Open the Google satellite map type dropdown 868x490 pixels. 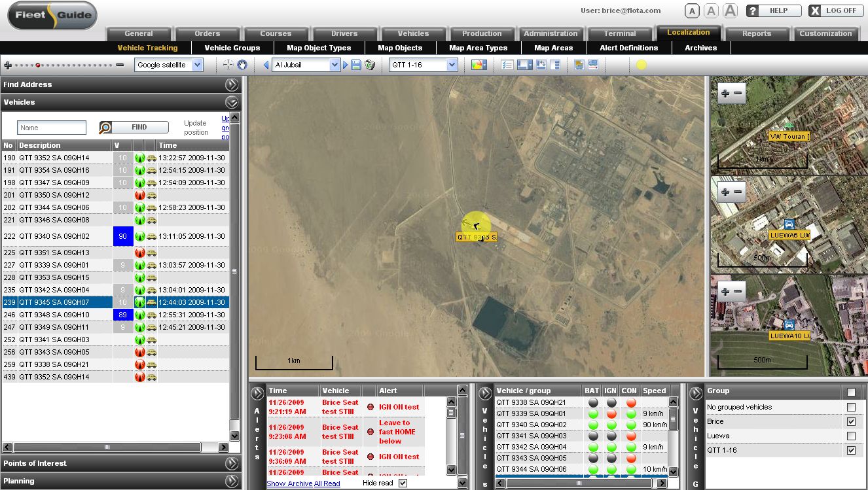pos(198,65)
